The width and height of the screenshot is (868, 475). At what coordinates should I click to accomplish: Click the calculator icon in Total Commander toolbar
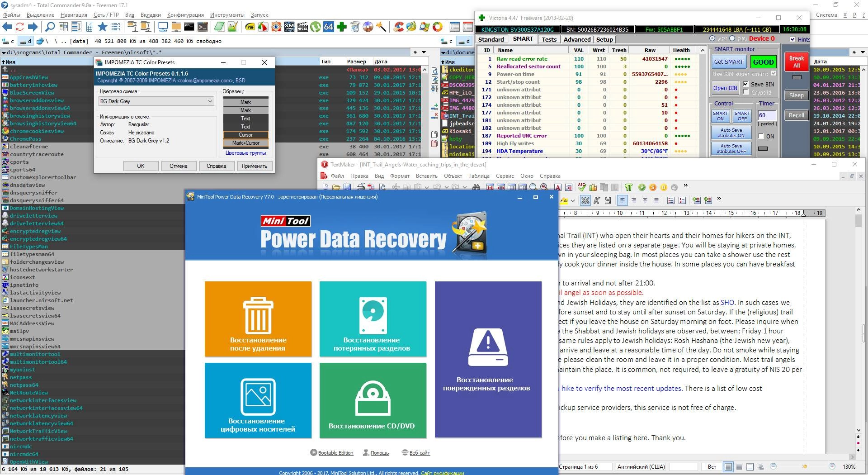click(89, 27)
